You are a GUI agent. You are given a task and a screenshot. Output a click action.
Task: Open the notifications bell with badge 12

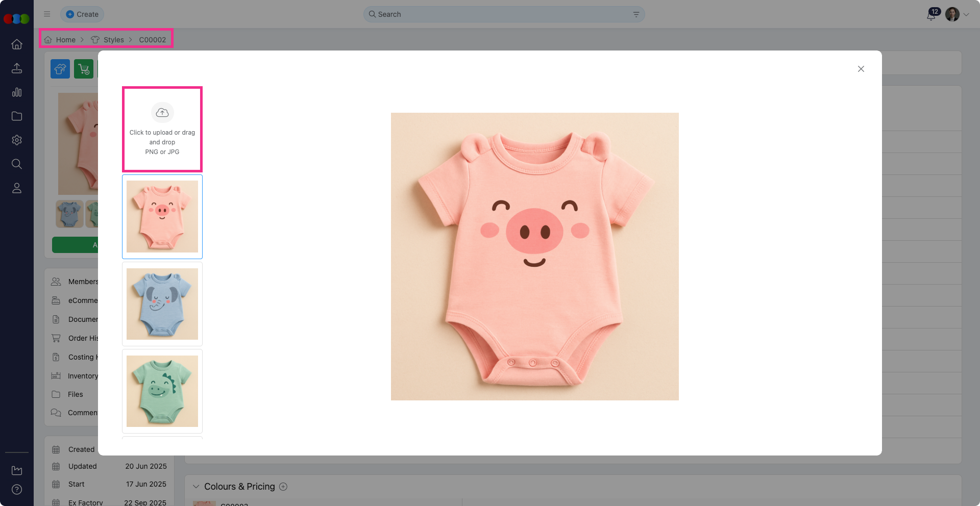tap(931, 15)
